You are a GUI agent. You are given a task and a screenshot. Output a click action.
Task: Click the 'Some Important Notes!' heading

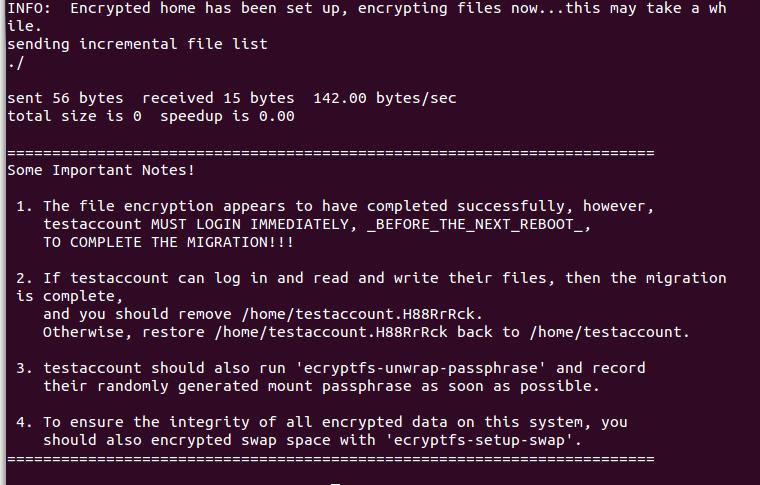point(101,170)
